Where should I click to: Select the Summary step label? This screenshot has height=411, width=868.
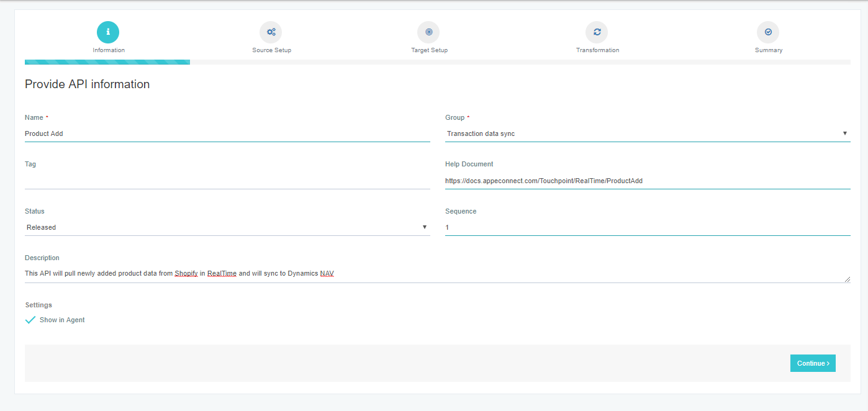coord(768,50)
